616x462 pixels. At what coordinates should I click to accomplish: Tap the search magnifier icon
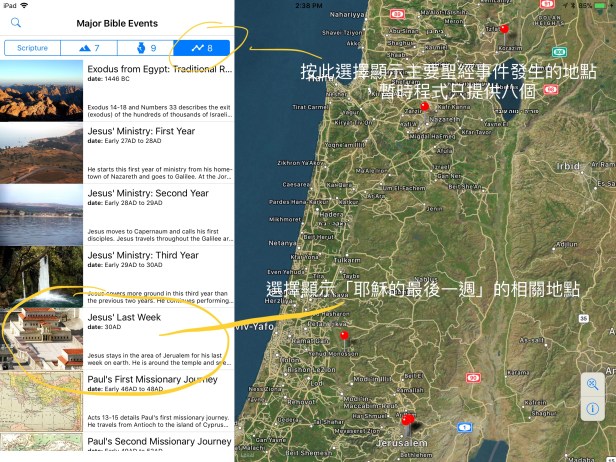(16, 22)
